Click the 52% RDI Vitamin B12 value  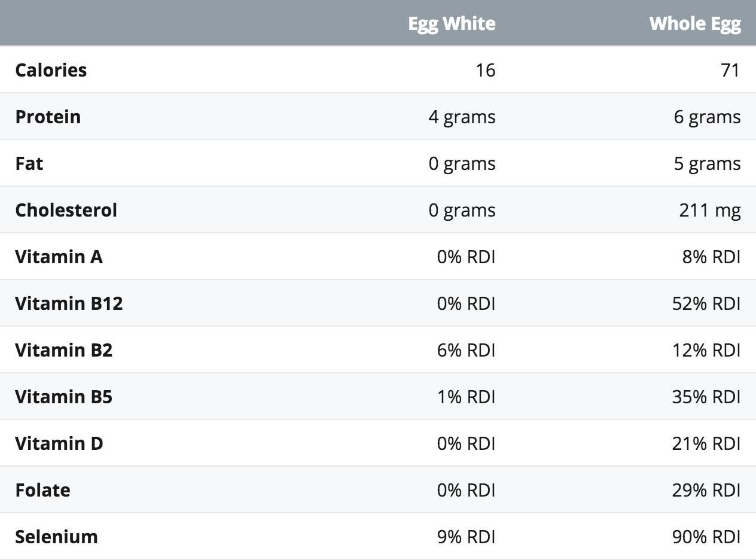(x=706, y=303)
